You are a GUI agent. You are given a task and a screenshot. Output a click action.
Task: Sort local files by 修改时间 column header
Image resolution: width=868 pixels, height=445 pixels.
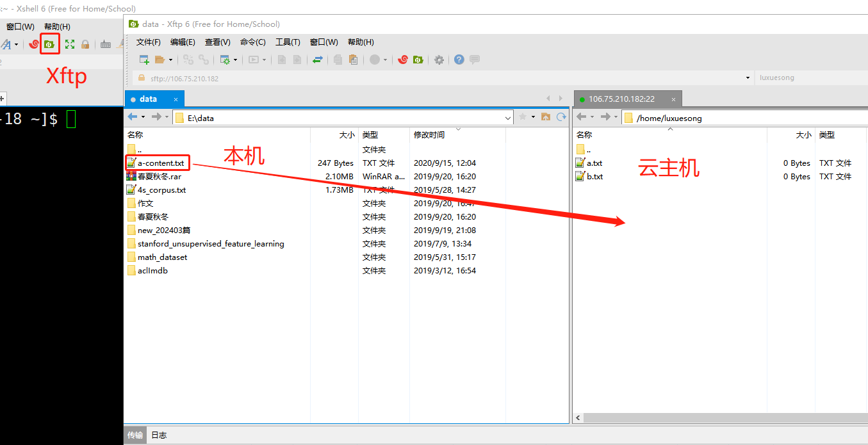[429, 135]
